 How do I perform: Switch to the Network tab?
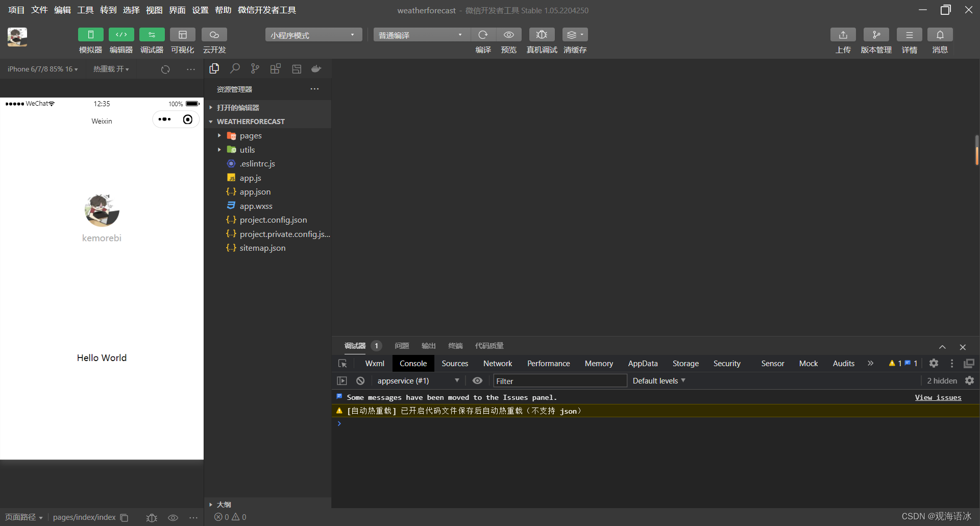[x=498, y=363]
